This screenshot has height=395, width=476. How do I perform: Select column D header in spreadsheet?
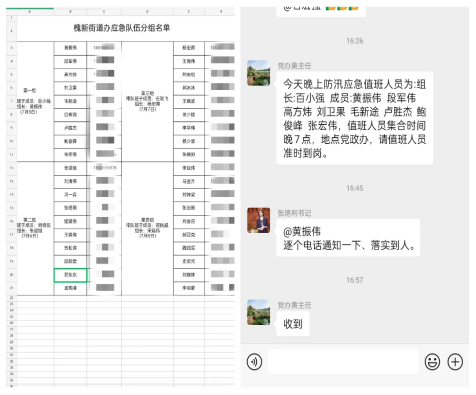click(147, 11)
